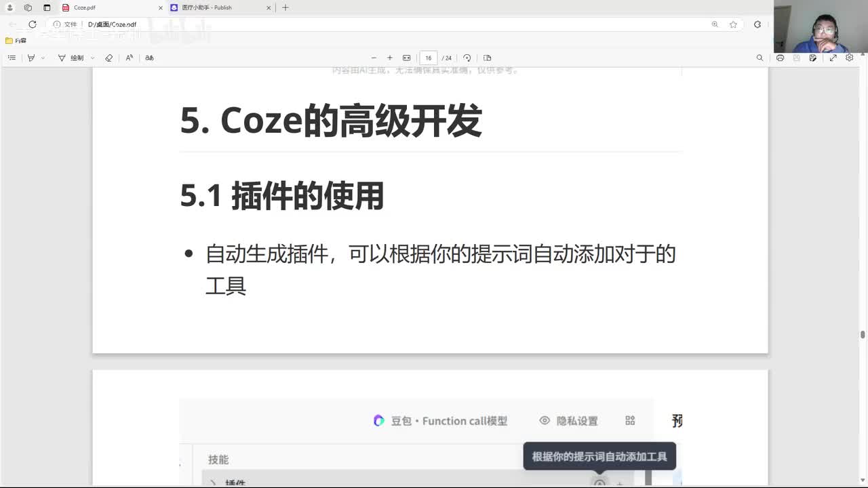Expand highlight color options dropdown
The height and width of the screenshot is (488, 868).
(x=43, y=58)
